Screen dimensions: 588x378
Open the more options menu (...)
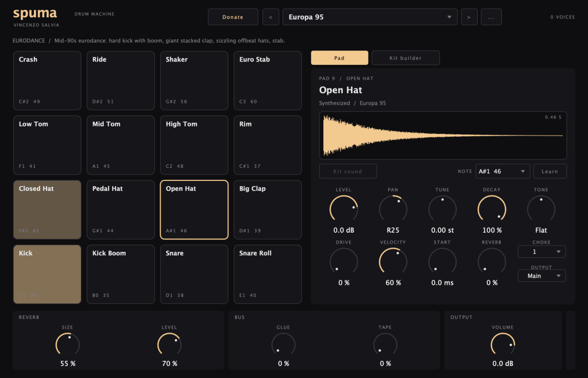[x=492, y=17]
